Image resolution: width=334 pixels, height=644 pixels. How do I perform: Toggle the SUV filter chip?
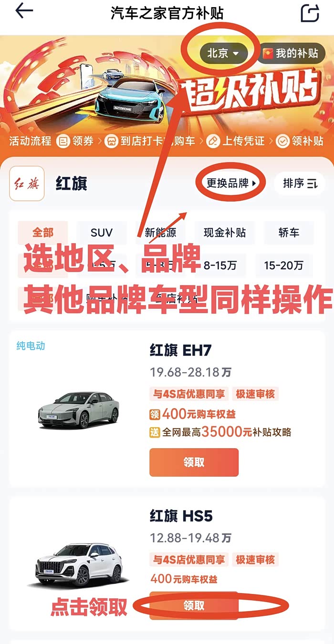point(102,233)
